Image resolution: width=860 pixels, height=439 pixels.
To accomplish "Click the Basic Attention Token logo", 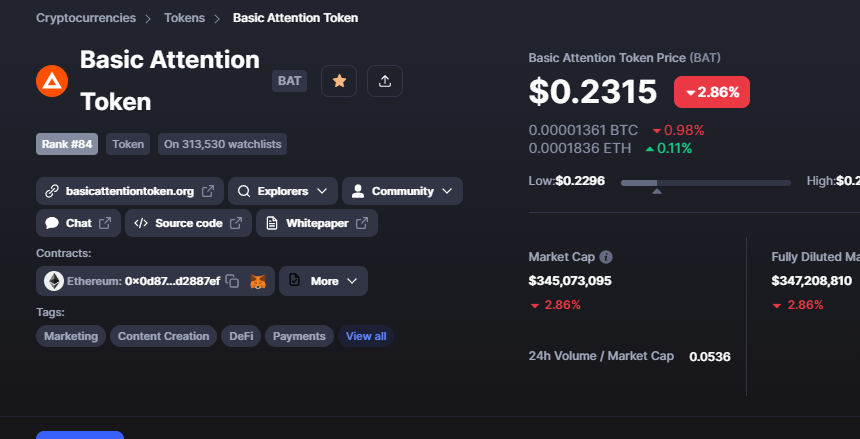I will click(x=52, y=81).
